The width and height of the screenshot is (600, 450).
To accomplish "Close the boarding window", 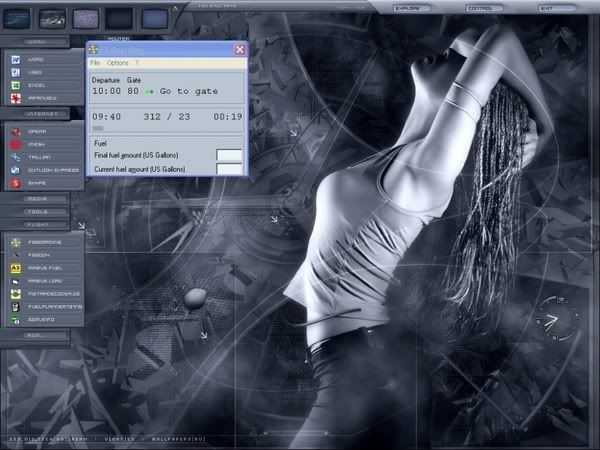I will coord(240,50).
